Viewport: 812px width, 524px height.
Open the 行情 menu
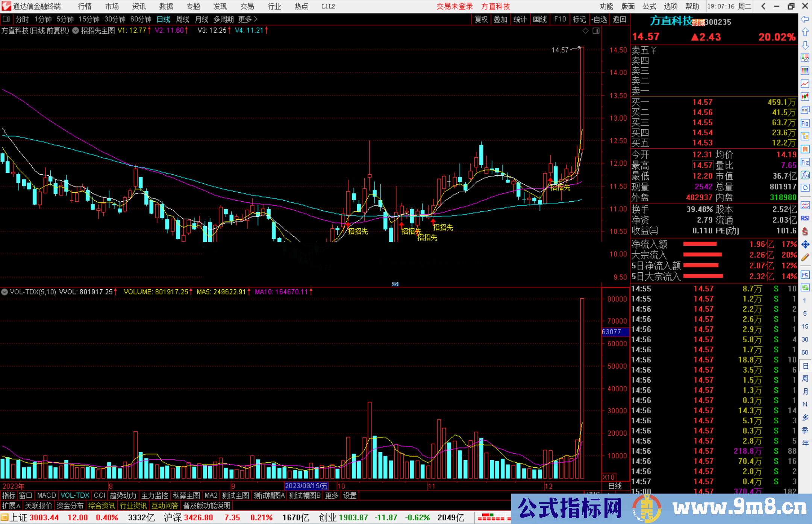tap(85, 6)
